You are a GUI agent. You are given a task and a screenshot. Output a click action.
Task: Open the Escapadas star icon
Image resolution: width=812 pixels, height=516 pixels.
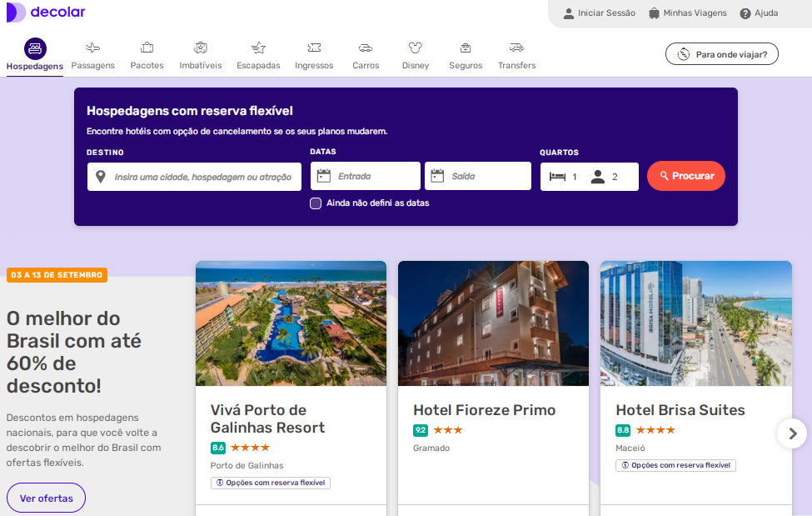pos(258,48)
